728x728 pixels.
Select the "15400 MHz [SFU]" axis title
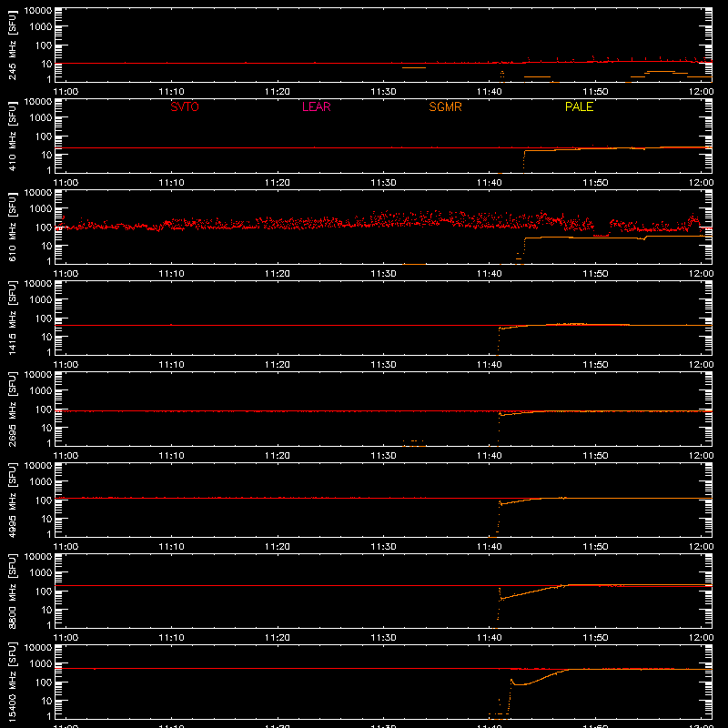click(x=13, y=682)
